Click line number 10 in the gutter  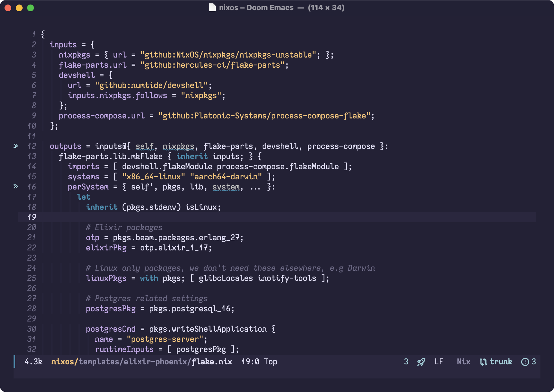pos(32,126)
